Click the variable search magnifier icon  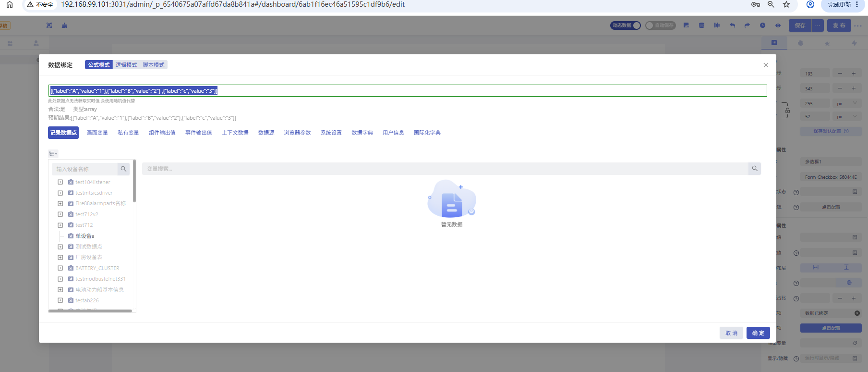(x=755, y=169)
